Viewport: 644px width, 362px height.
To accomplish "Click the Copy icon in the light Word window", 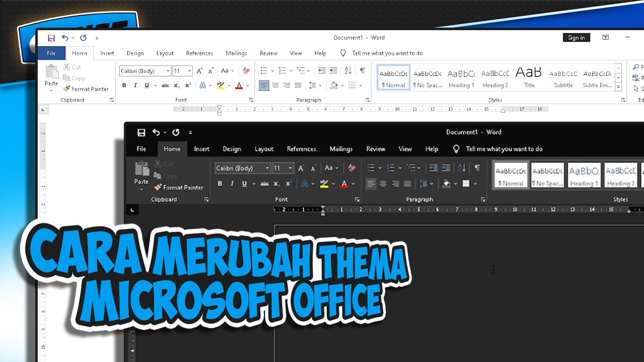I will coord(66,78).
